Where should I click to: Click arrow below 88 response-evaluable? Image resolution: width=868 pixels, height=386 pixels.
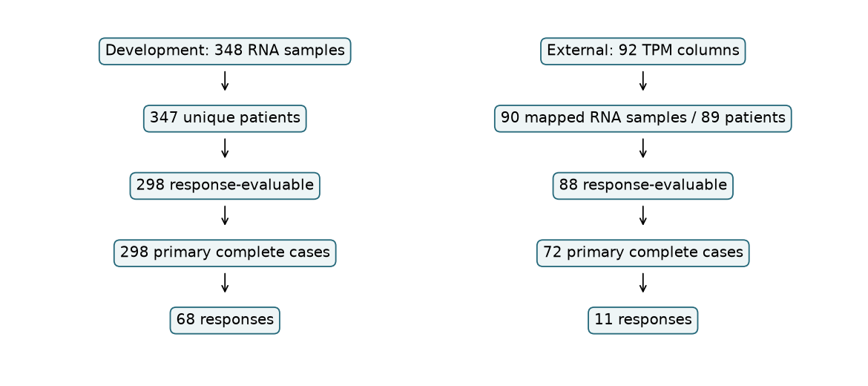(642, 215)
